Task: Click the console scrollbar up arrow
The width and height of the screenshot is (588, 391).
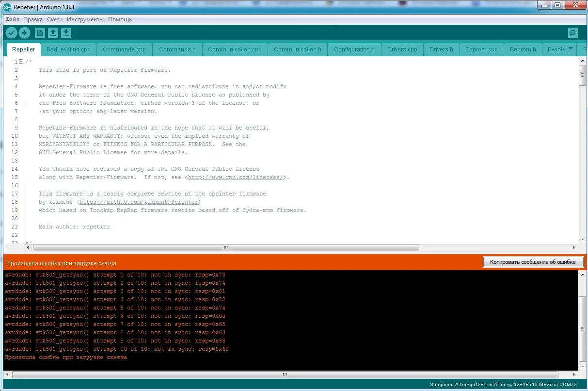Action: point(582,275)
